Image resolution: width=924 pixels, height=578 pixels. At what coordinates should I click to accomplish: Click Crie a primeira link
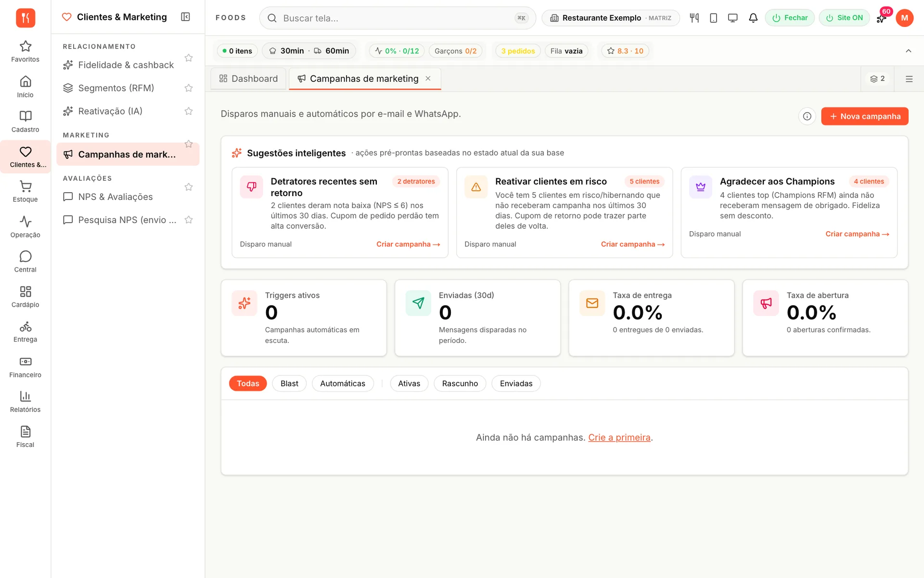click(619, 437)
